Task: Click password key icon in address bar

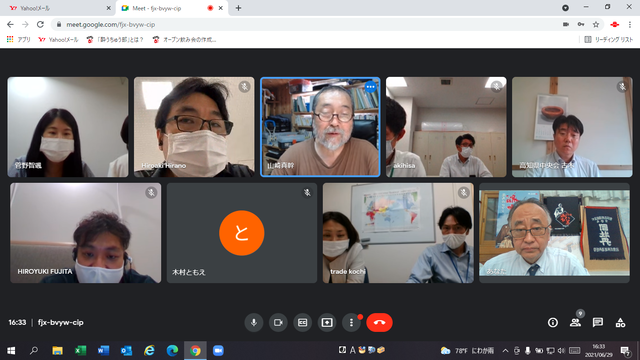Action: (x=581, y=24)
